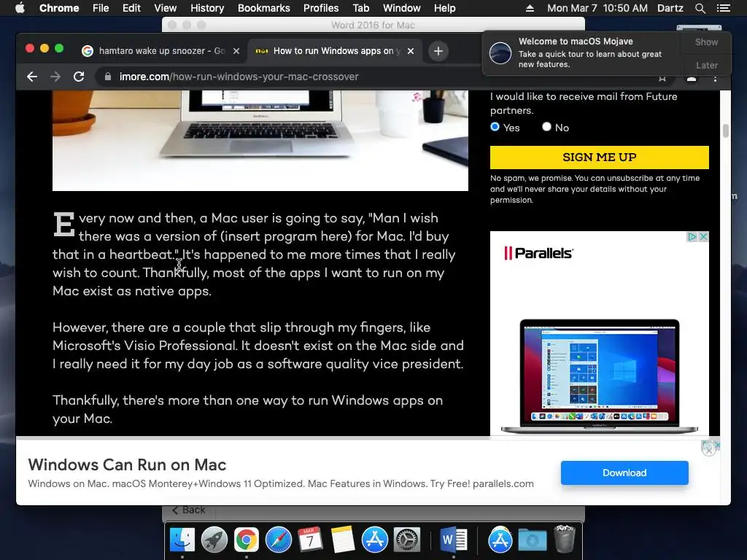
Task: Open the Help menu
Action: point(444,8)
